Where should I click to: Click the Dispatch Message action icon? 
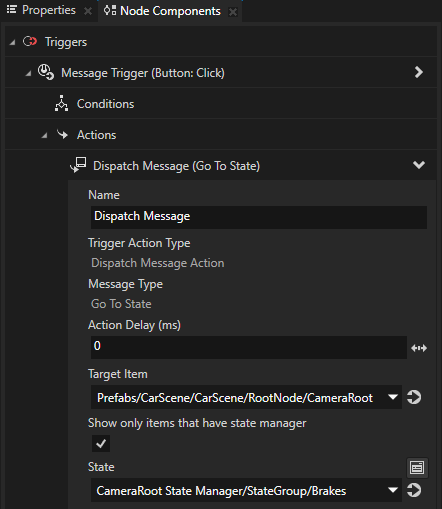click(x=78, y=165)
